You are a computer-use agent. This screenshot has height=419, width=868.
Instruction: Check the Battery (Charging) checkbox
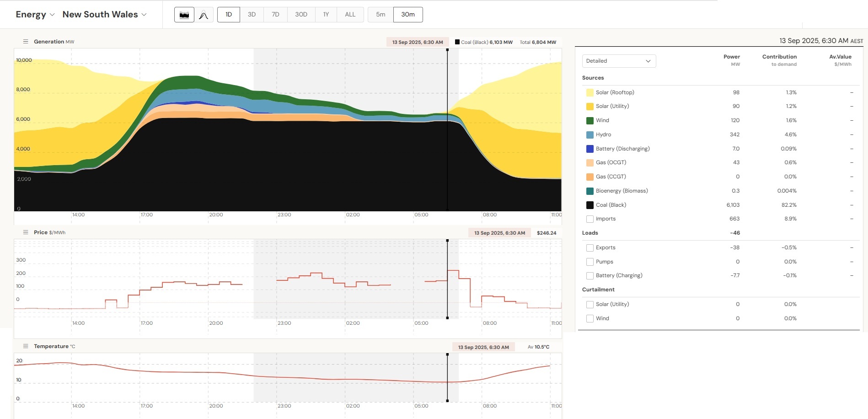click(x=590, y=275)
